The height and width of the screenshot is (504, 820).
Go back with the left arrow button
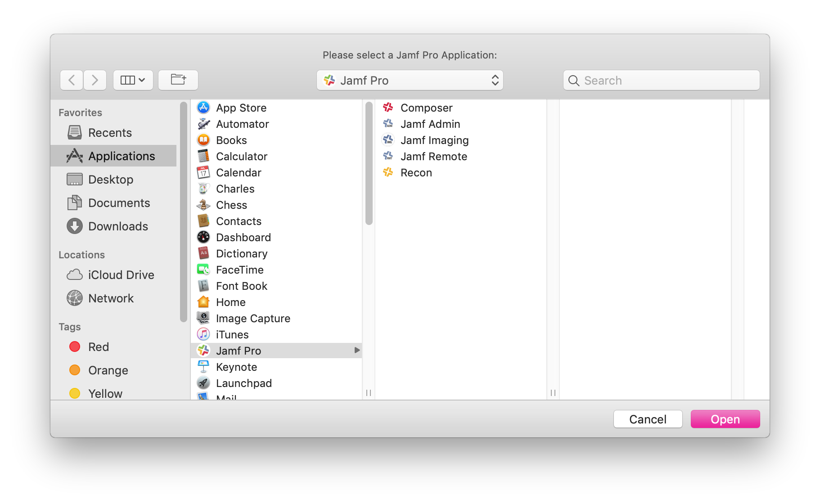pyautogui.click(x=72, y=80)
